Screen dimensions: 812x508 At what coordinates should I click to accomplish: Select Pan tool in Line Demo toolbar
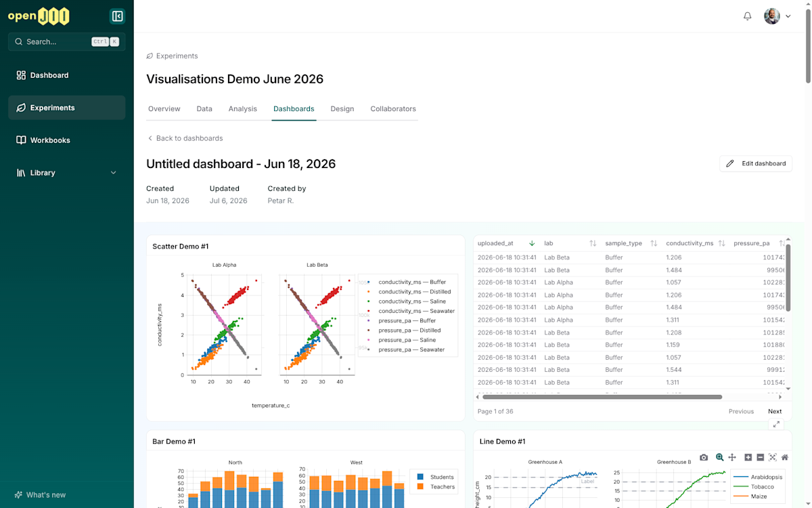coord(732,458)
